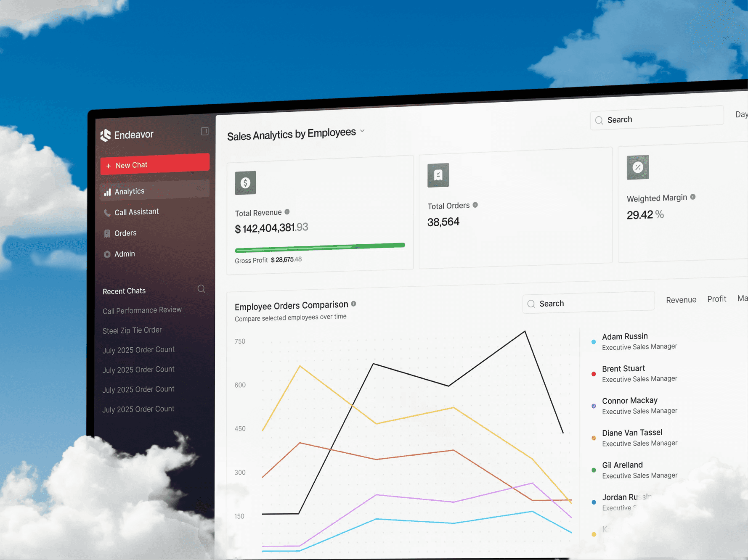Show Employee Orders Comparison info icon
This screenshot has width=748, height=560.
click(353, 304)
